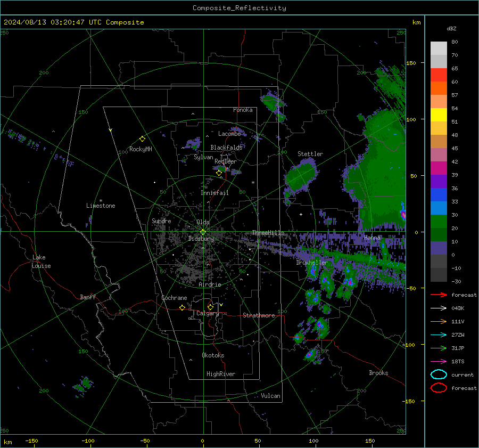Screen dimensions: 479x448
Task: Click the Strathmore town label
Action: [x=259, y=315]
